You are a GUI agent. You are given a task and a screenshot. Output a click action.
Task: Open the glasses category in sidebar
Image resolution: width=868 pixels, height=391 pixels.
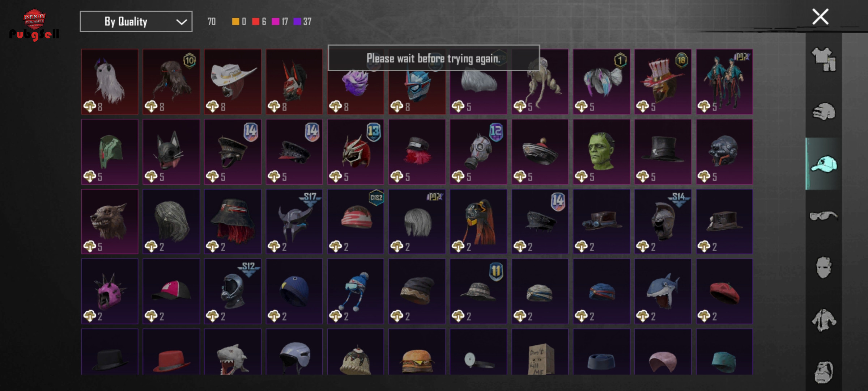click(824, 216)
